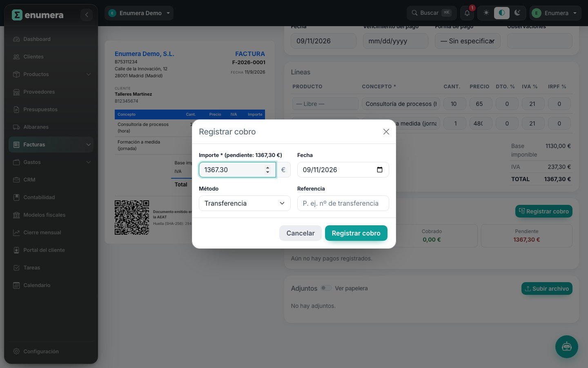Image resolution: width=588 pixels, height=368 pixels.
Task: Open the chatbot assistant button
Action: (x=566, y=347)
